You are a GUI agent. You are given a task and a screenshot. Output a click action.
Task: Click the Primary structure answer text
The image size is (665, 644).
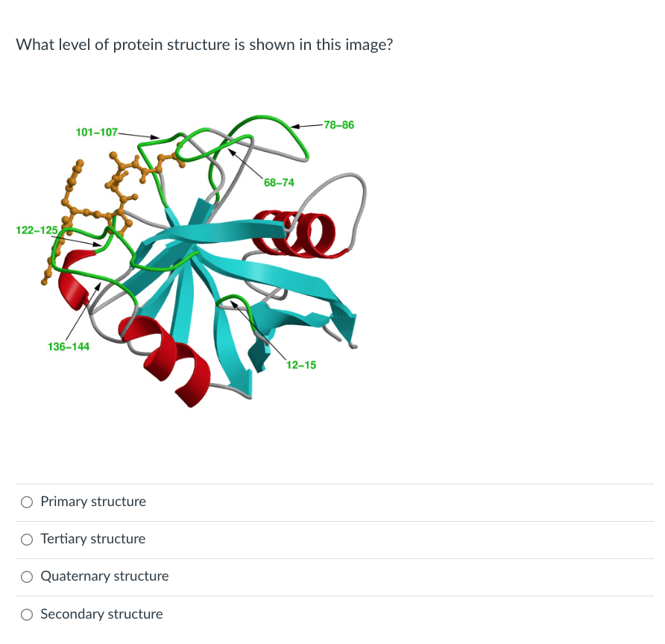(x=93, y=502)
